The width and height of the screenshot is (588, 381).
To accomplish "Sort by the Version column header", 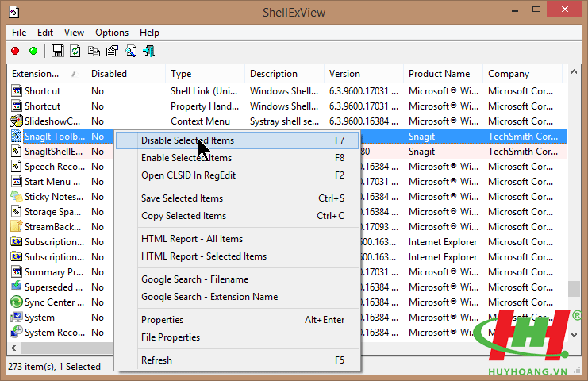I will (363, 74).
